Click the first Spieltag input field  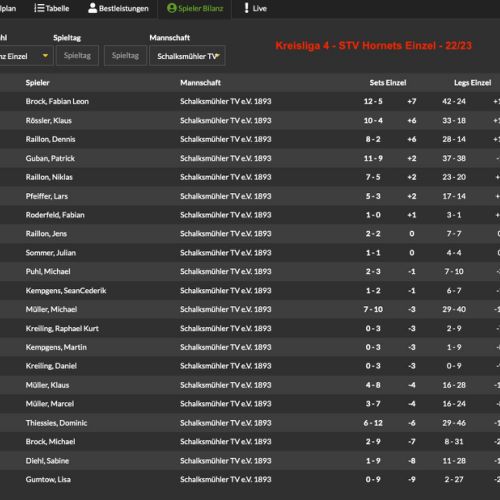point(77,55)
